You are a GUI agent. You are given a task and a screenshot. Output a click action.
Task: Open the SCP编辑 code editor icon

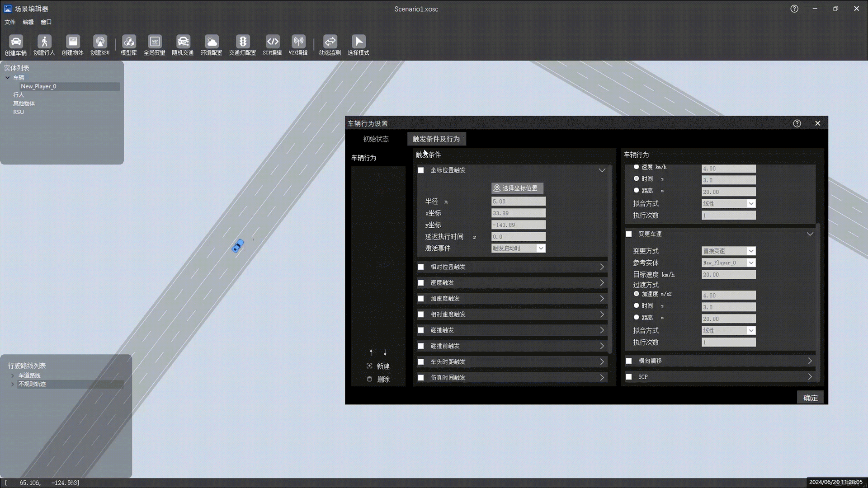tap(272, 42)
